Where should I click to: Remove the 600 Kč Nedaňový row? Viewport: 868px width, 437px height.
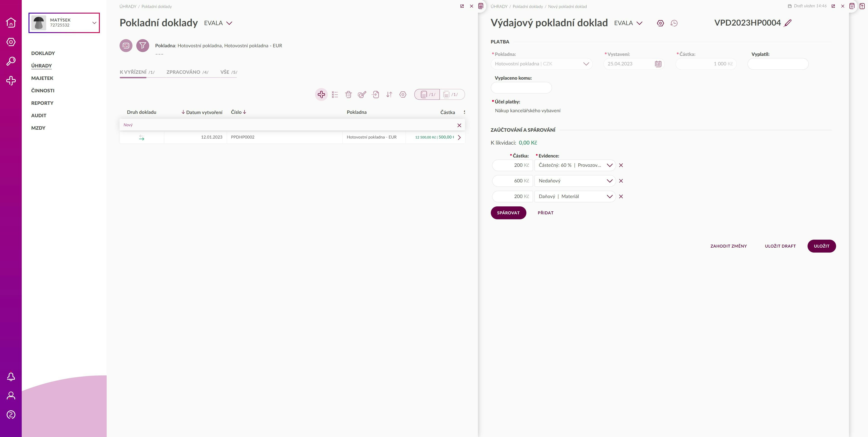(621, 181)
